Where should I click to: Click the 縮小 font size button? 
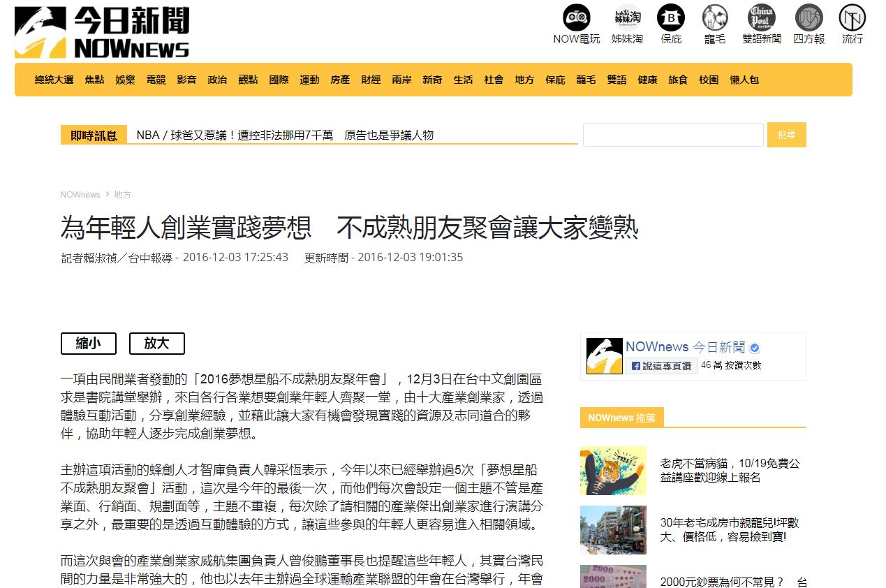[x=89, y=344]
